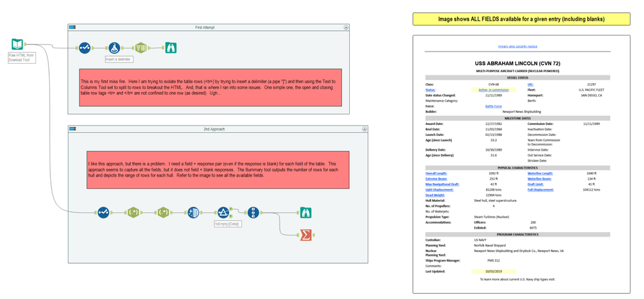Click the Newport News Shipbuilding builder value

click(520, 111)
